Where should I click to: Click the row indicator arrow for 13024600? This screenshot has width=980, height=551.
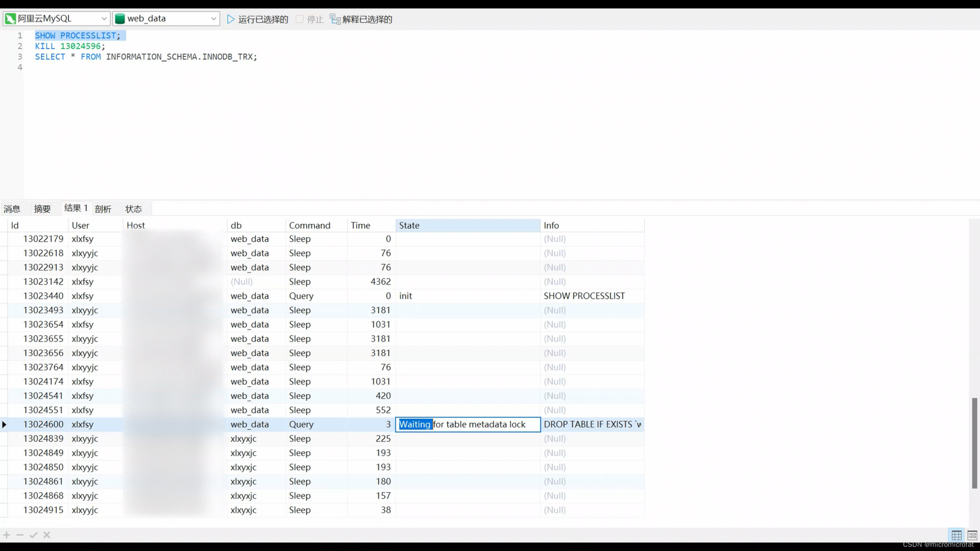pyautogui.click(x=4, y=424)
